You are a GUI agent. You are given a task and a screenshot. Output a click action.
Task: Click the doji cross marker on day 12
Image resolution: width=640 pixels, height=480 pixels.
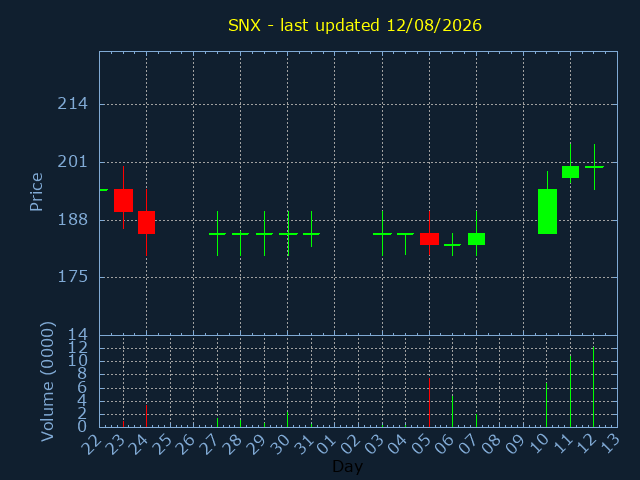pyautogui.click(x=594, y=167)
